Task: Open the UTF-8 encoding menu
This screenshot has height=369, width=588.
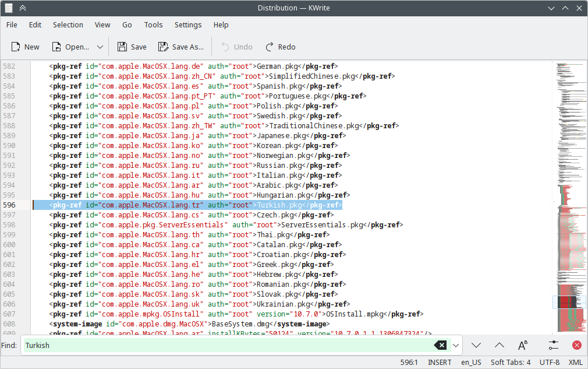Action: 550,363
